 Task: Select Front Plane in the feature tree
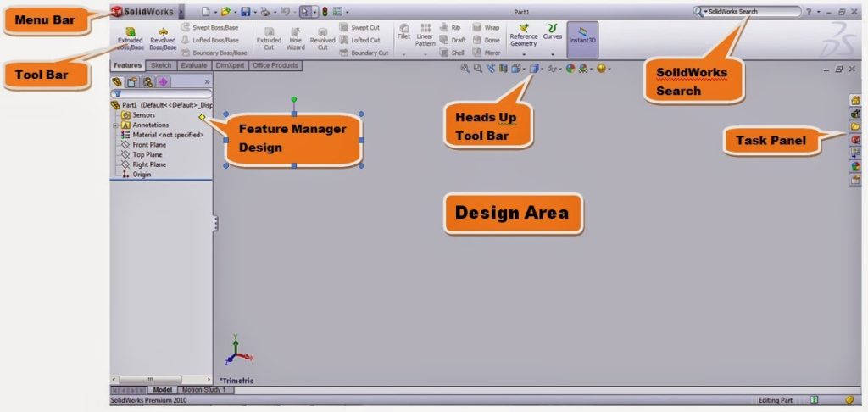click(148, 145)
